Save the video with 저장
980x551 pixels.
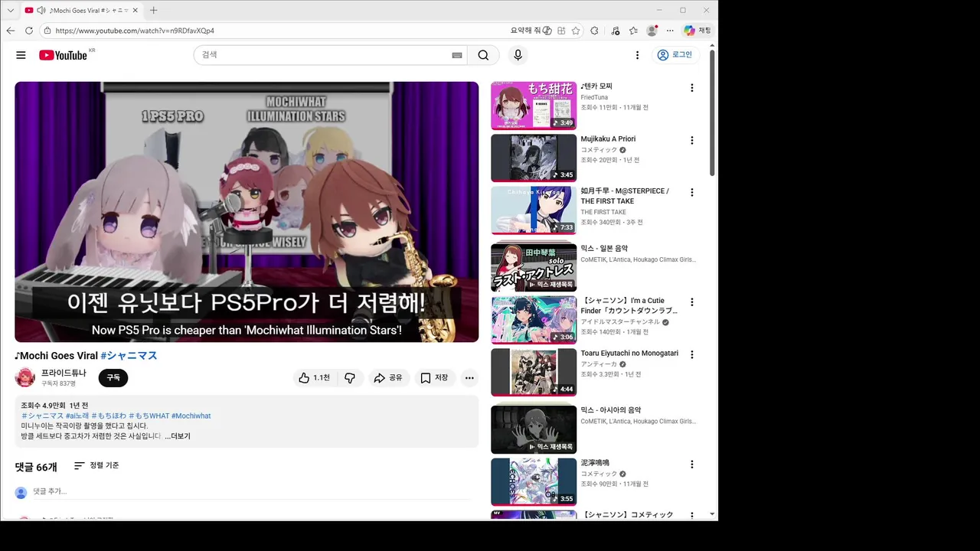pos(434,378)
